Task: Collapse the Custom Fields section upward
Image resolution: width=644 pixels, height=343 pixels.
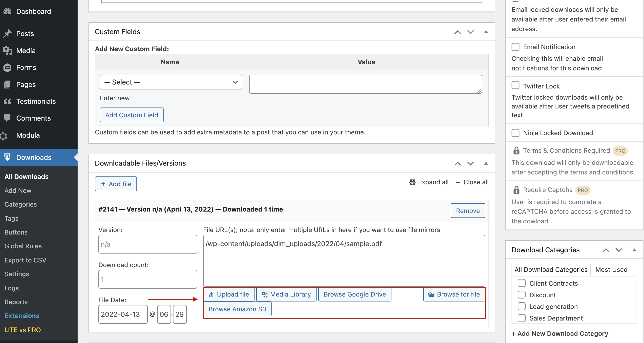Action: [486, 32]
